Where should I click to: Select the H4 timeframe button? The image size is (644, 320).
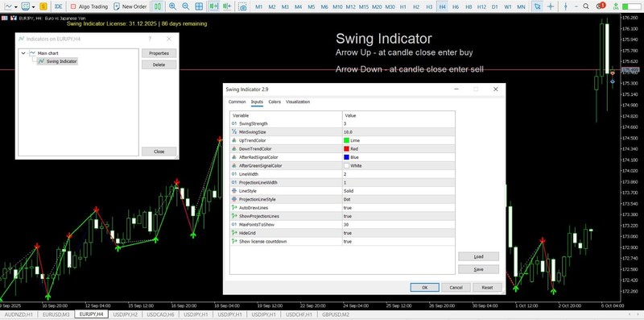tap(442, 7)
